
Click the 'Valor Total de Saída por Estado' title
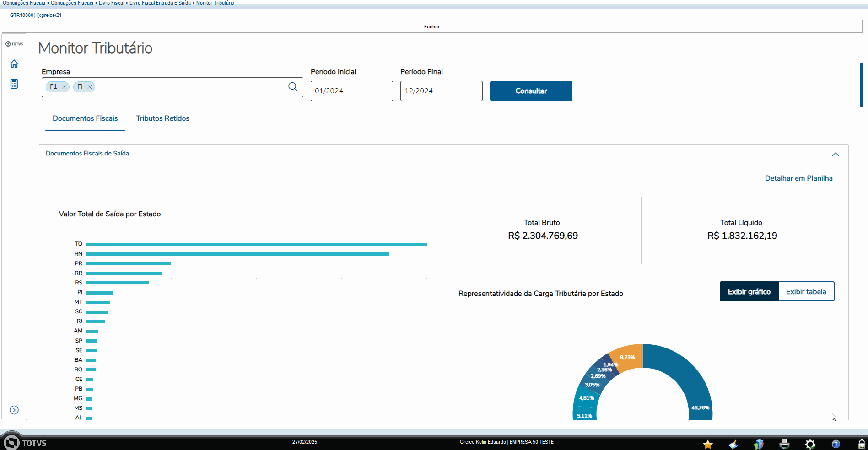[110, 214]
